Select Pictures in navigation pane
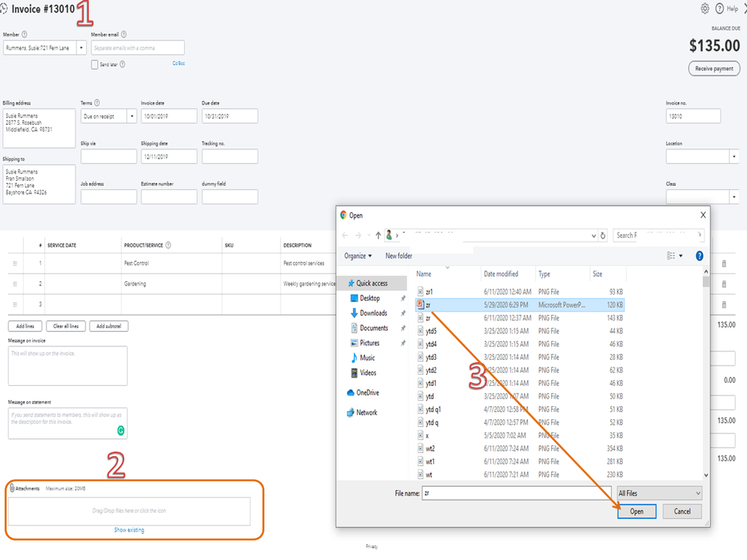The width and height of the screenshot is (747, 560). click(369, 343)
